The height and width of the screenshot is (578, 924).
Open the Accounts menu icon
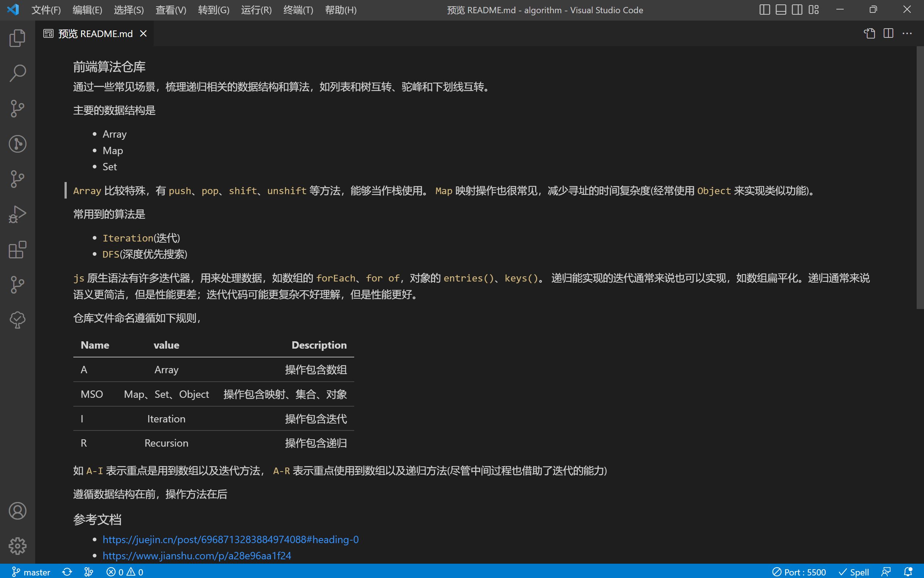18,511
